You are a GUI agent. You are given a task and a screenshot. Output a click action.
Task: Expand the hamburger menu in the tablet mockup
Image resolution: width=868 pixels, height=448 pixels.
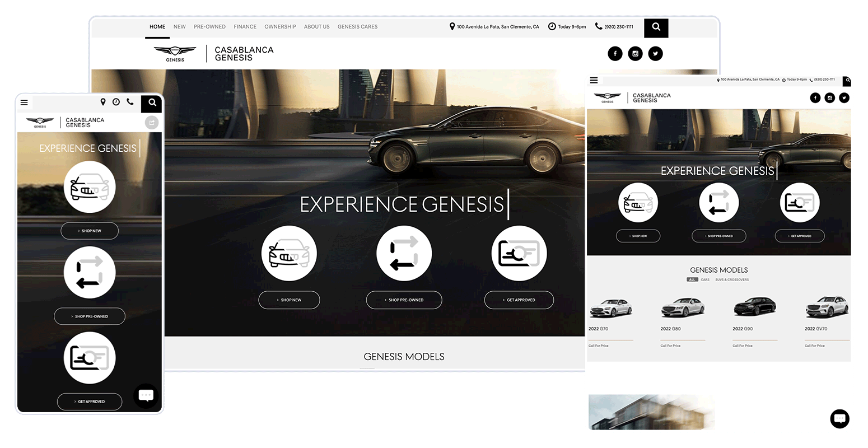[594, 80]
